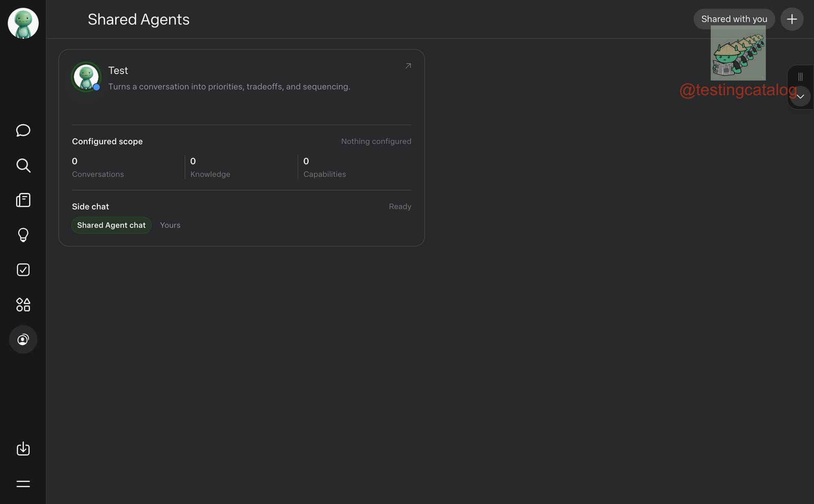814x504 pixels.
Task: Select the Yours side chat option
Action: coord(170,225)
